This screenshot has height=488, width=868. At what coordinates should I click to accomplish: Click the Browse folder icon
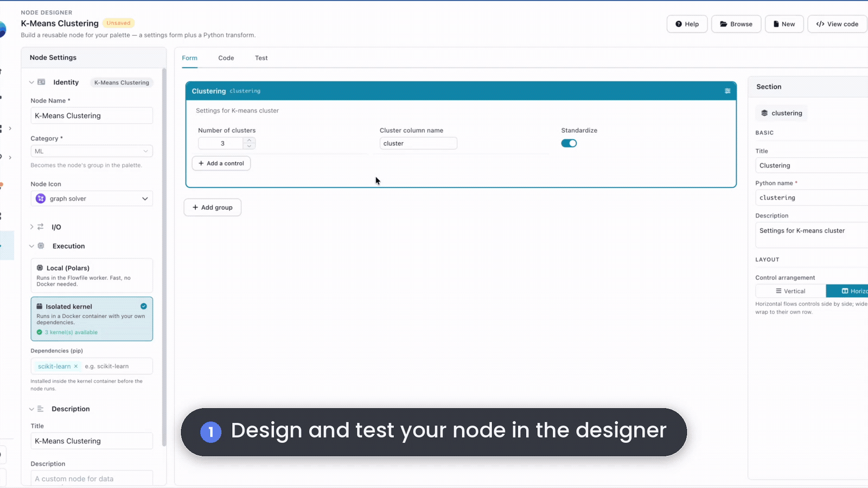click(x=723, y=24)
